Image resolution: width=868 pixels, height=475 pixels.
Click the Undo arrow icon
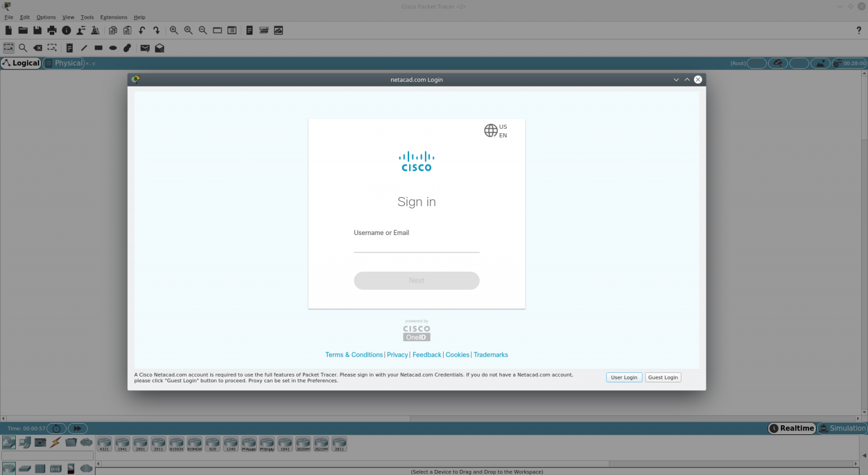[142, 30]
